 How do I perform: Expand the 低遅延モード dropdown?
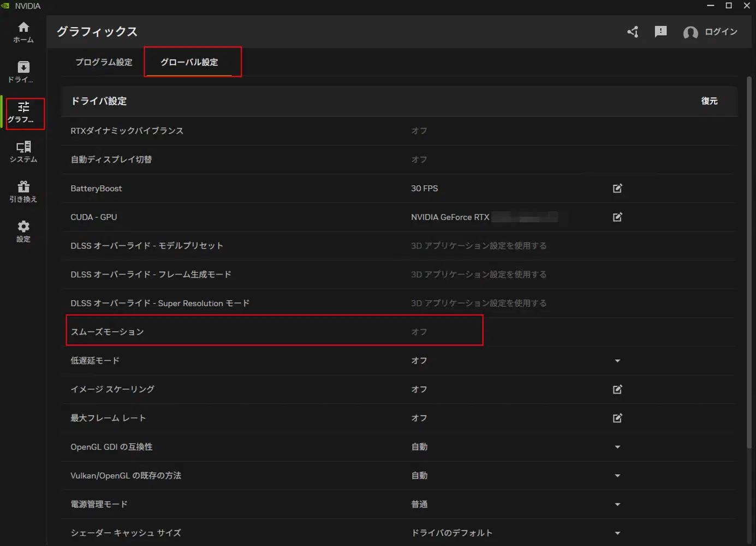(x=617, y=361)
